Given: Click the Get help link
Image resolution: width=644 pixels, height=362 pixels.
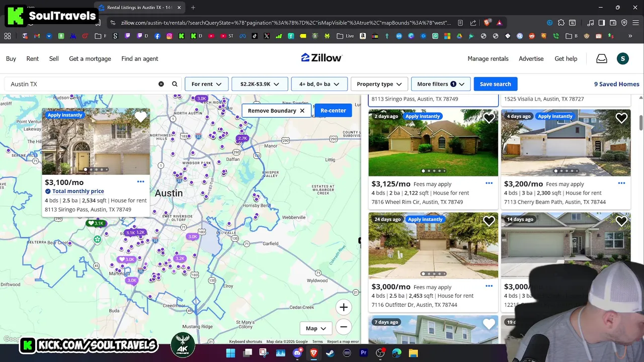Looking at the screenshot, I should click(x=566, y=59).
